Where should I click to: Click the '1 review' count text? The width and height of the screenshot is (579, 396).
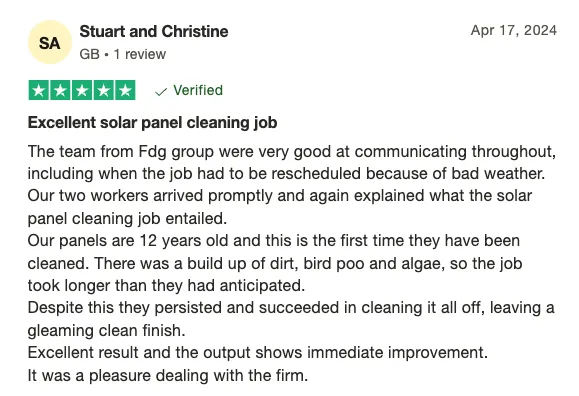point(140,54)
